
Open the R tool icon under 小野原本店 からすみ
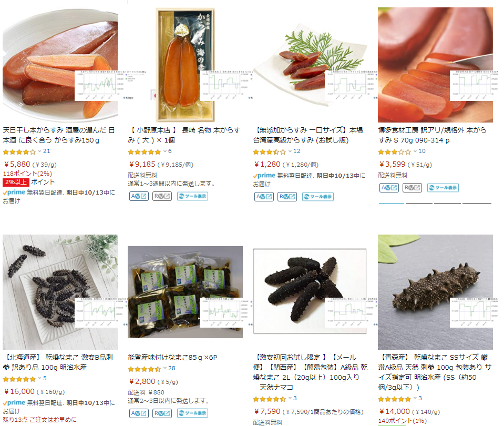point(162,196)
